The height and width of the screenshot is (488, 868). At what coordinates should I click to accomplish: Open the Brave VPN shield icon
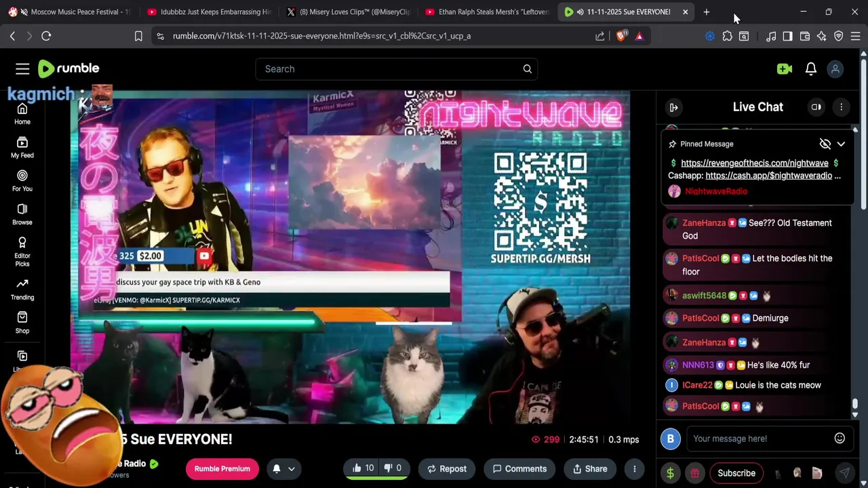[838, 36]
